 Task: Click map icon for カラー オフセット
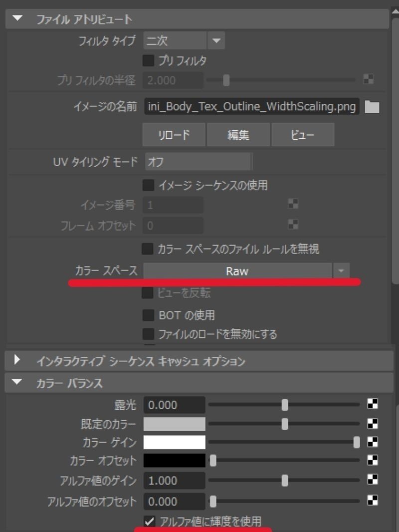coord(373,460)
